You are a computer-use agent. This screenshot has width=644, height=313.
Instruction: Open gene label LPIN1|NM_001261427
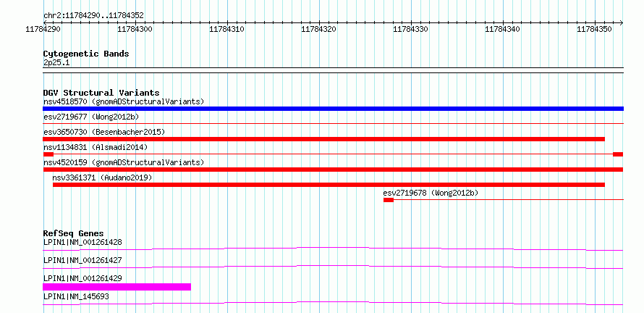(x=82, y=260)
